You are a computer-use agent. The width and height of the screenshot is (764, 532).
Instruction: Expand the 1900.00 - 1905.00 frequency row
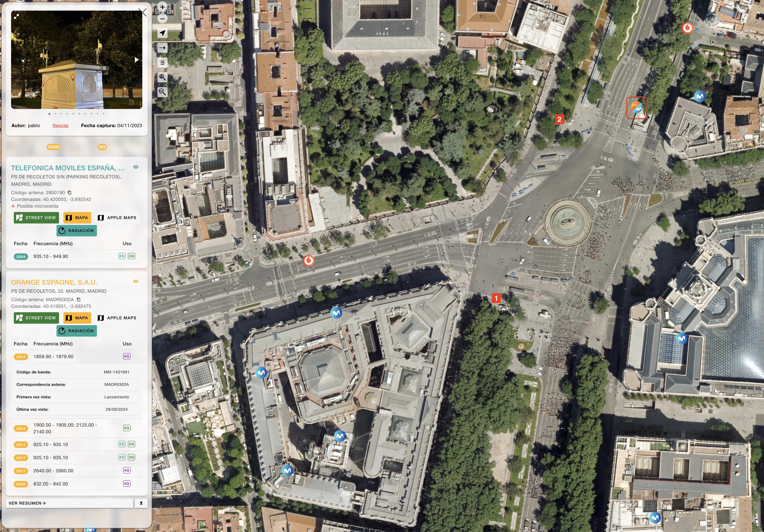click(x=77, y=428)
